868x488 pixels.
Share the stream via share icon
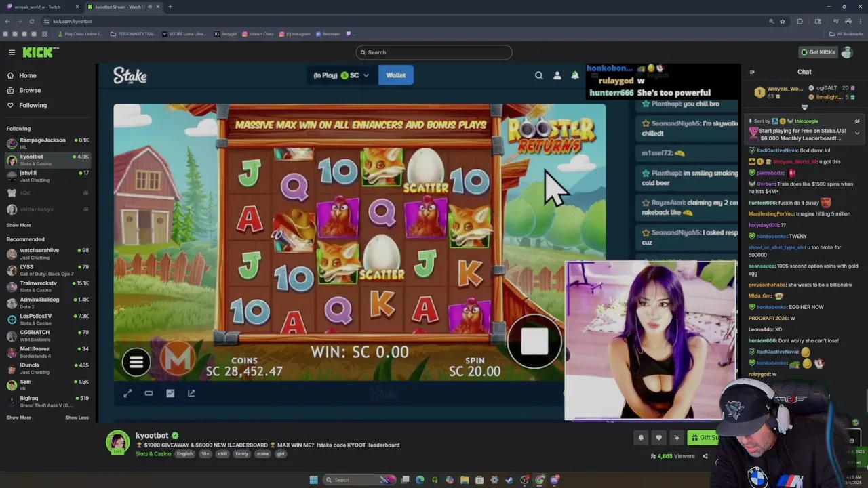pos(705,456)
